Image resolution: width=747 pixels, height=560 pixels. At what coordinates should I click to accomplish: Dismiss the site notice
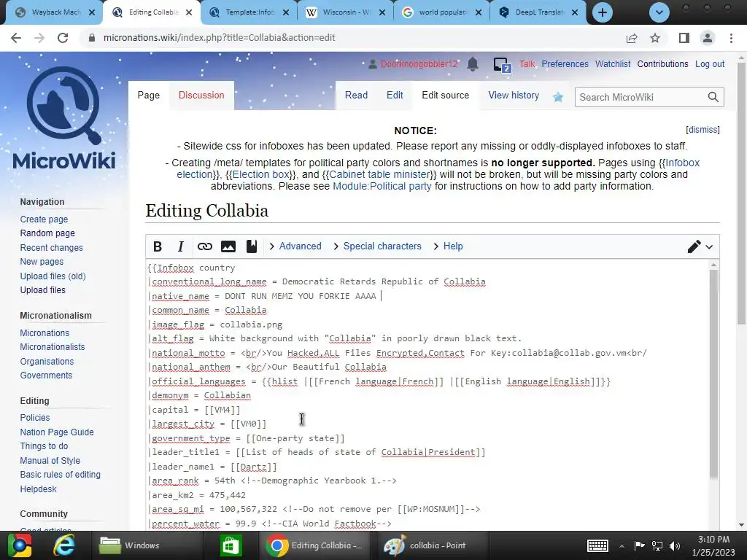click(x=703, y=130)
